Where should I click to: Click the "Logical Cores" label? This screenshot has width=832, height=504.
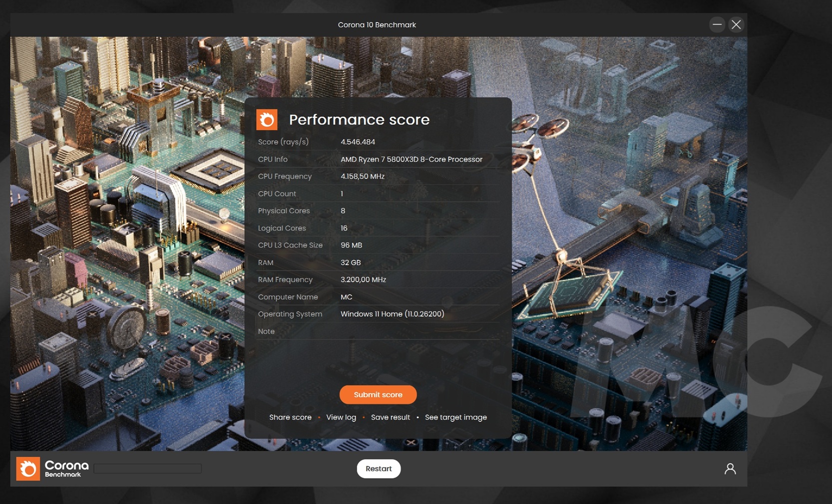282,228
